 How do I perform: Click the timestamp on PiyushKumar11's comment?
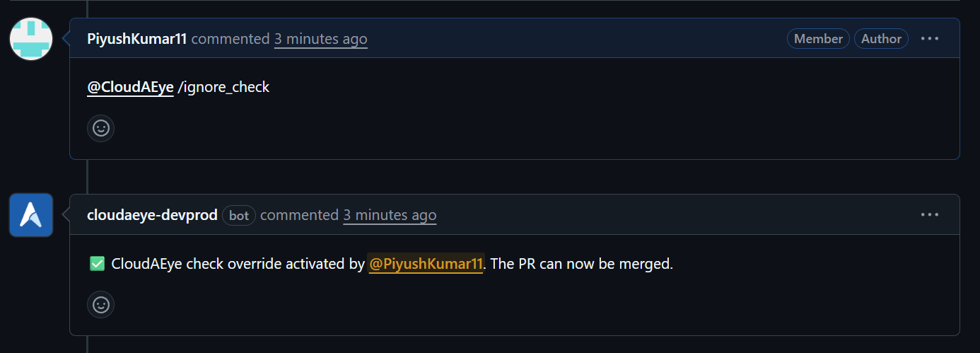click(x=320, y=39)
